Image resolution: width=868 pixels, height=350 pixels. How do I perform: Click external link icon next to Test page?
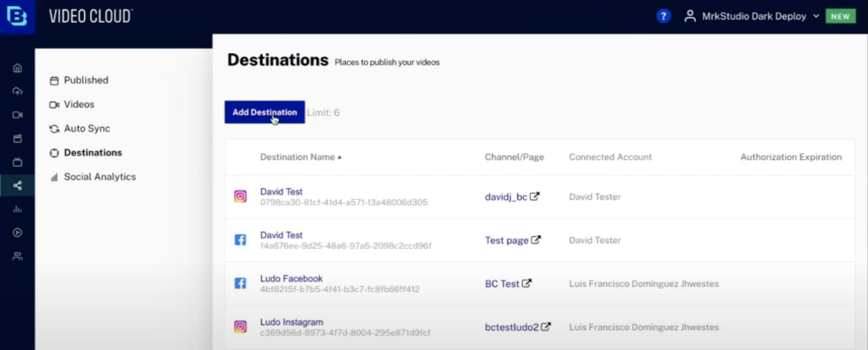click(x=536, y=240)
